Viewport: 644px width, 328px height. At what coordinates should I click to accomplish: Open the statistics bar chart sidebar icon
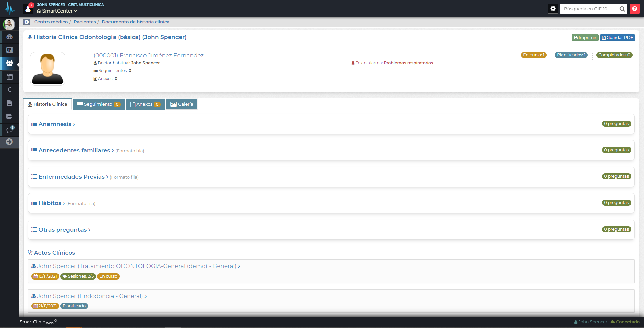click(9, 50)
